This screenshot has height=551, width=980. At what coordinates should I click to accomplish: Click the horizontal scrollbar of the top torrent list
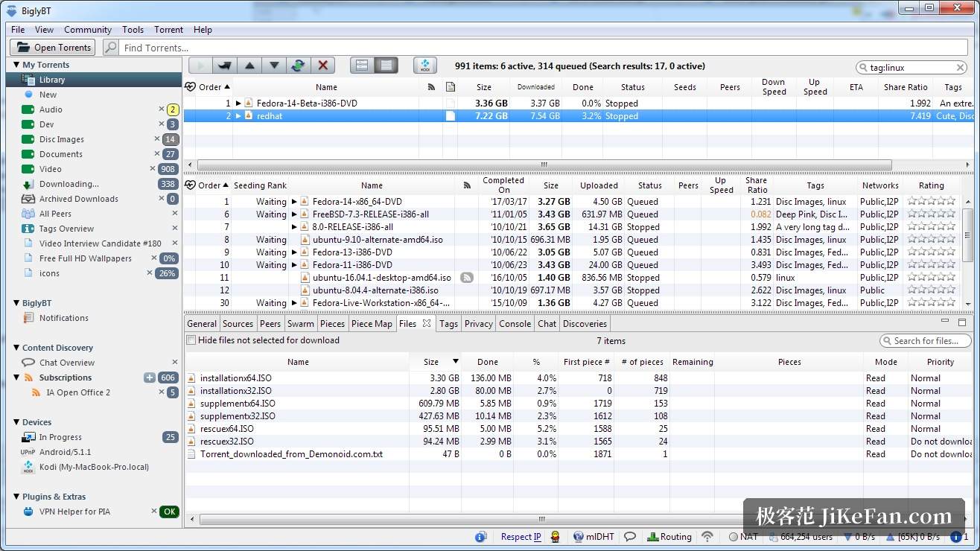[544, 165]
